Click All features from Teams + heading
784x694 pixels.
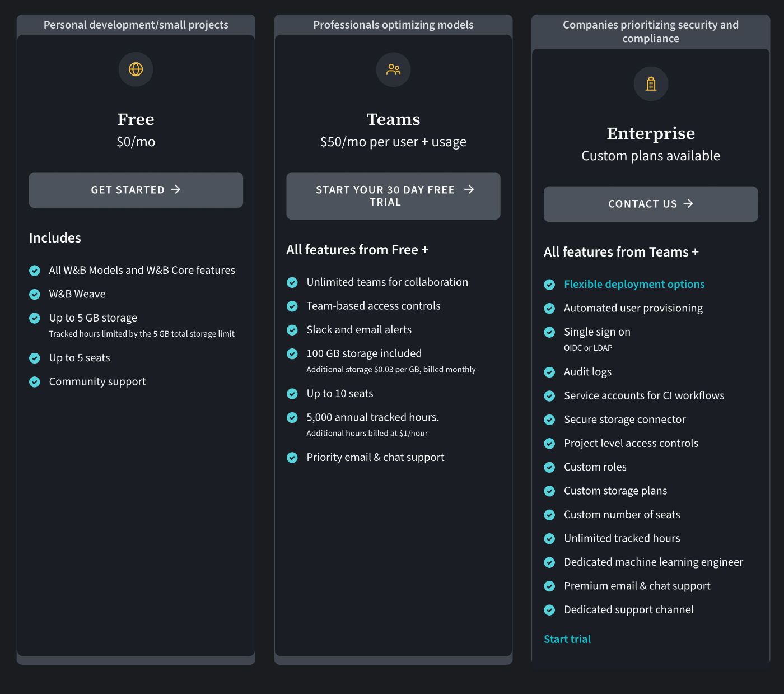(x=621, y=252)
